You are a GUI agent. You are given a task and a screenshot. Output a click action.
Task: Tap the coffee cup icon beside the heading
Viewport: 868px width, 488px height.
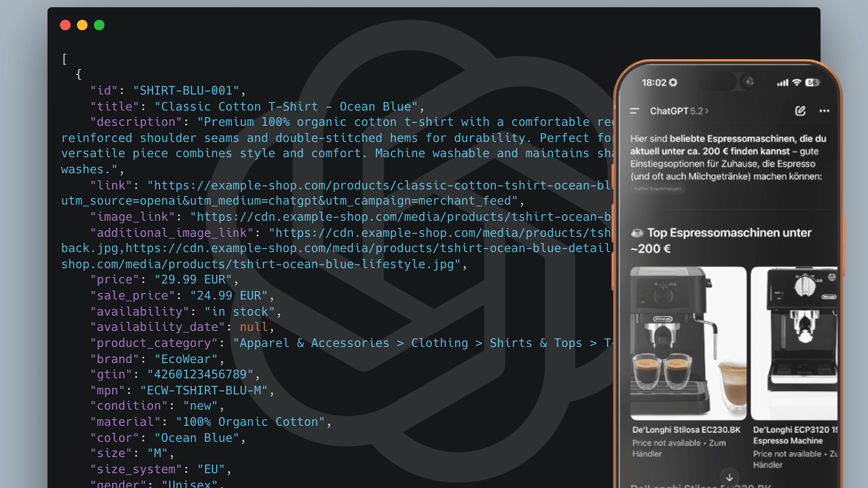click(637, 233)
